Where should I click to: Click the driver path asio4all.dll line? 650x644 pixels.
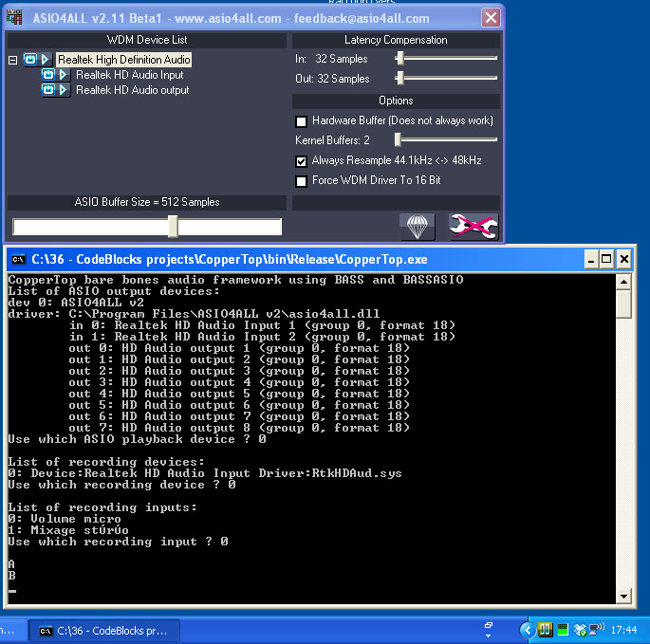pyautogui.click(x=194, y=314)
